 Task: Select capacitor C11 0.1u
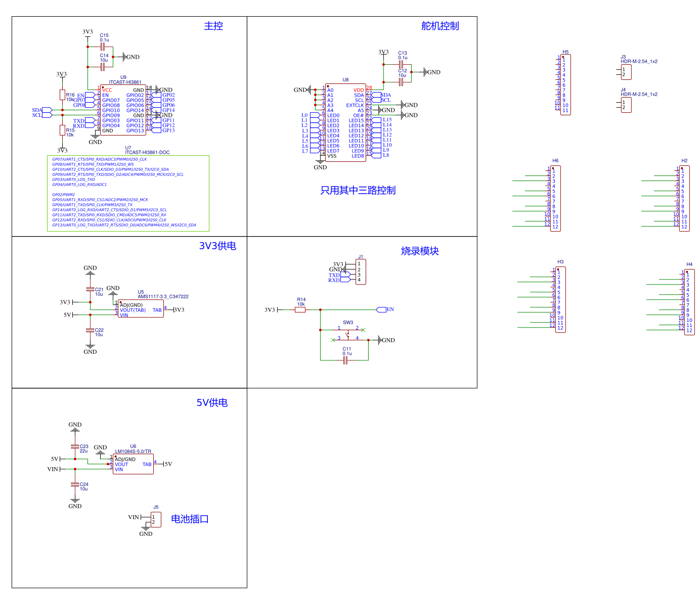(x=345, y=360)
